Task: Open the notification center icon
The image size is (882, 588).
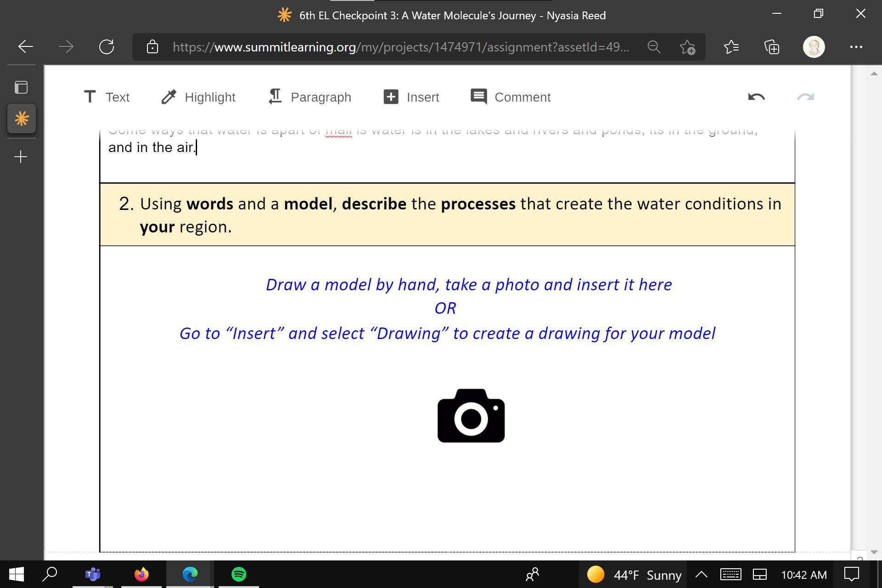Action: [852, 574]
